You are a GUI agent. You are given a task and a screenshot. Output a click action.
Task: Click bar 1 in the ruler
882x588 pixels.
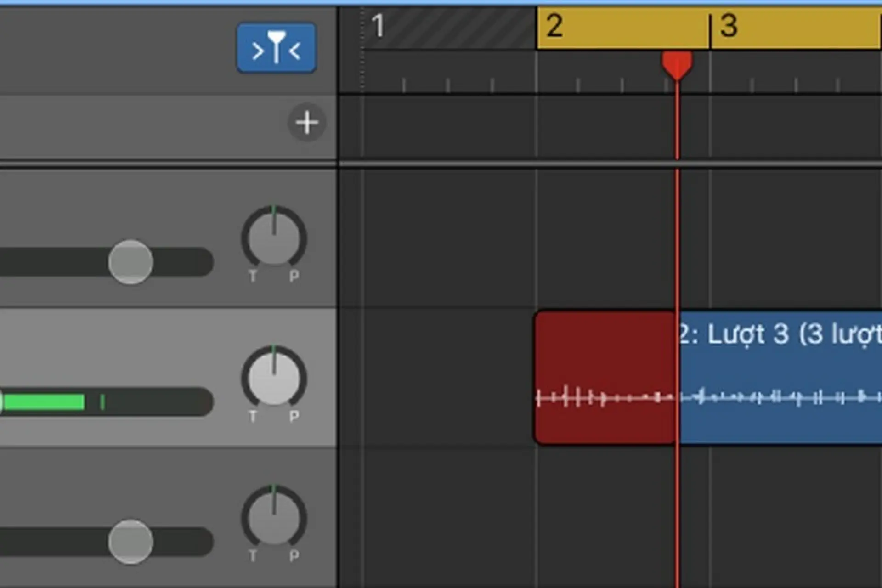378,26
